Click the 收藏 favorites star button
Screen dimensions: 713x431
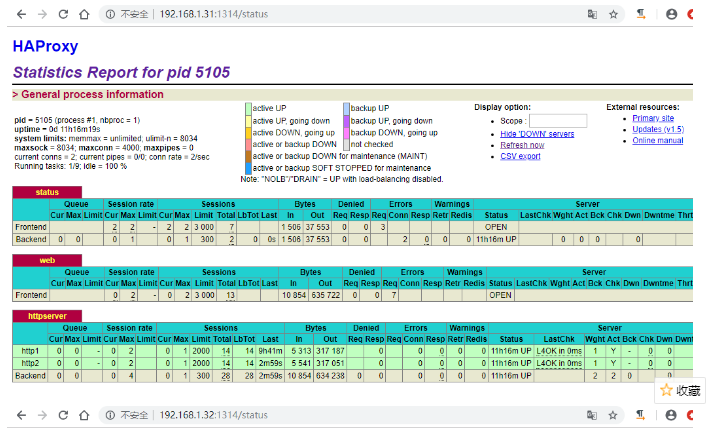pos(680,390)
